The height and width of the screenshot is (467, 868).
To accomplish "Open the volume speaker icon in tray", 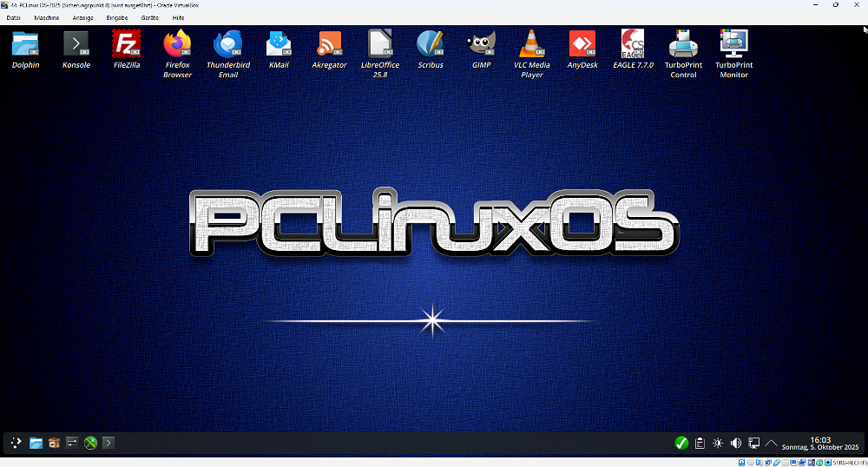I will (x=736, y=443).
